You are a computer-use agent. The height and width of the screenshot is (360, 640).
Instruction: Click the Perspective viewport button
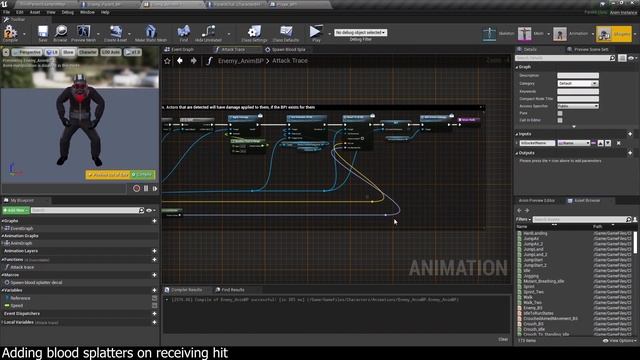(x=27, y=52)
